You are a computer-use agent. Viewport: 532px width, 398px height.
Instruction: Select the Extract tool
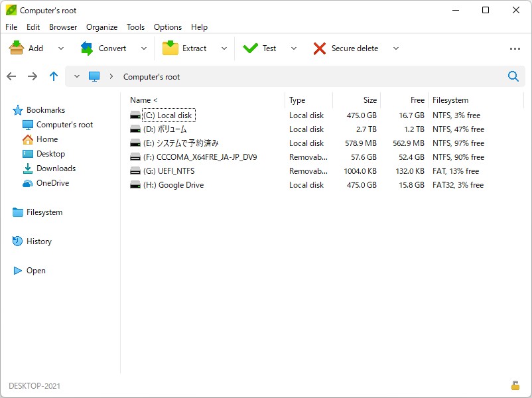pos(191,48)
